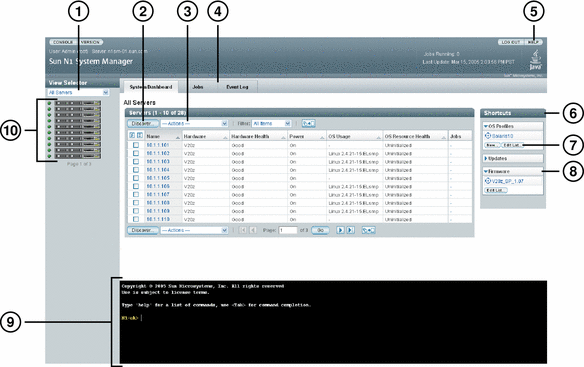This screenshot has width=584, height=367.
Task: Click New button under OS Profiles
Action: (491, 145)
